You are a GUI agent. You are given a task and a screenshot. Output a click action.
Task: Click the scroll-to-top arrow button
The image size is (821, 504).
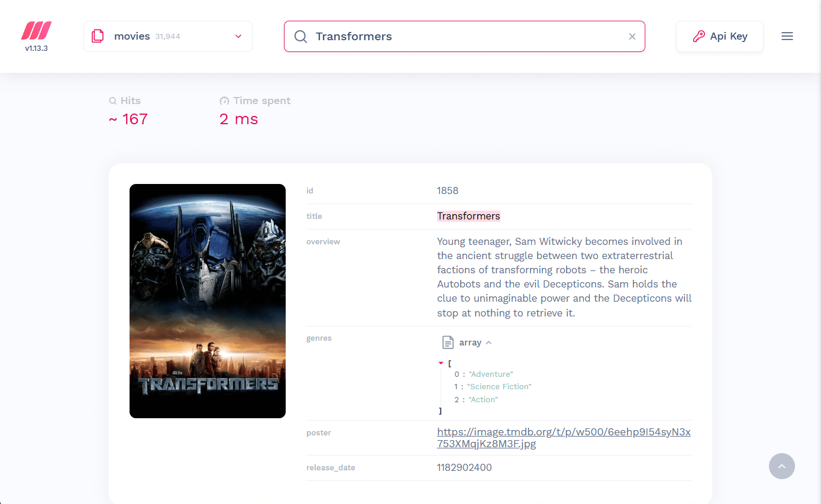(x=781, y=466)
